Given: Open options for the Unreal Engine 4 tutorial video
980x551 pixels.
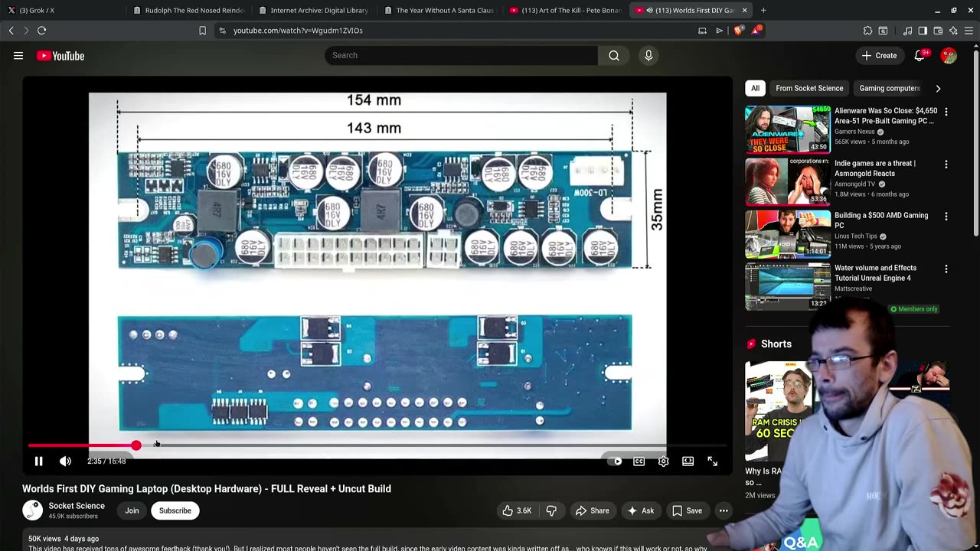Looking at the screenshot, I should point(946,269).
